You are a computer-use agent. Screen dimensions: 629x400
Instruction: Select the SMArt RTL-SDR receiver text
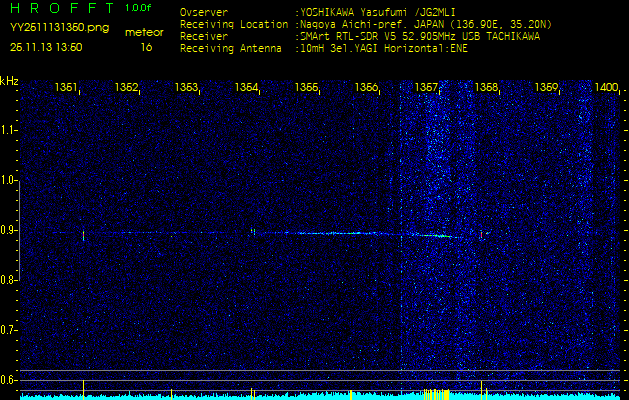point(418,35)
